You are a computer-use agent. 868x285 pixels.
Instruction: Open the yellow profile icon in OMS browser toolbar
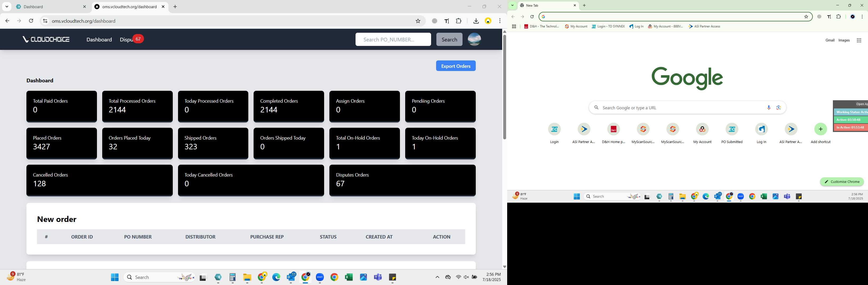point(488,21)
